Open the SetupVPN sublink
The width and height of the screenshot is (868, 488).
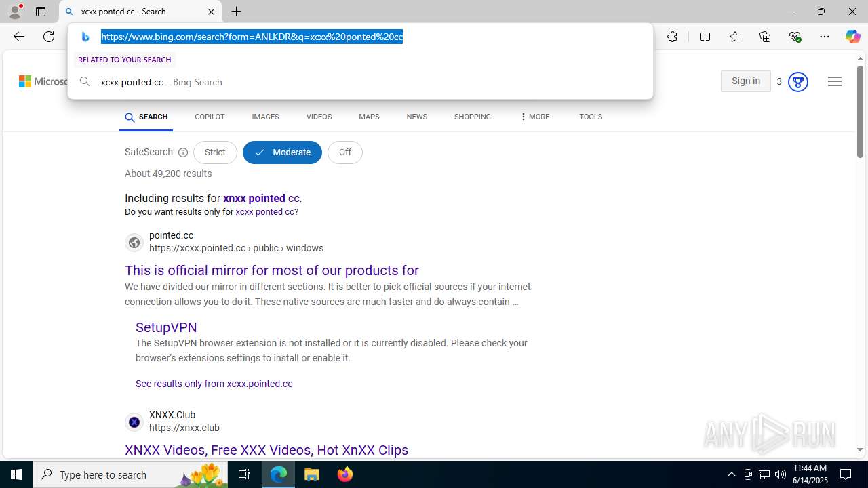[166, 327]
